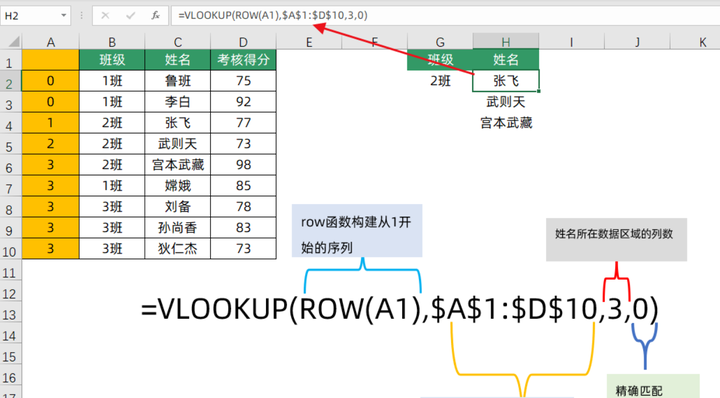The height and width of the screenshot is (398, 720).
Task: Select column D header
Action: pyautogui.click(x=243, y=42)
